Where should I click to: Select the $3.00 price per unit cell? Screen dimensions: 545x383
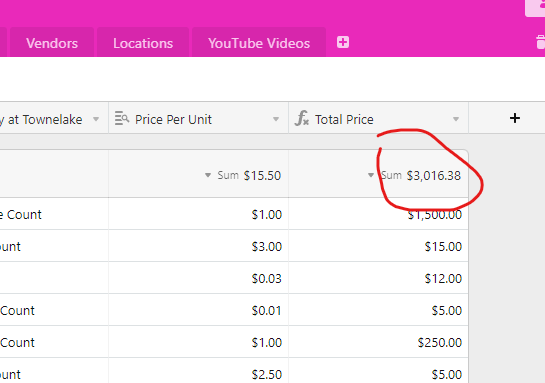coord(198,246)
